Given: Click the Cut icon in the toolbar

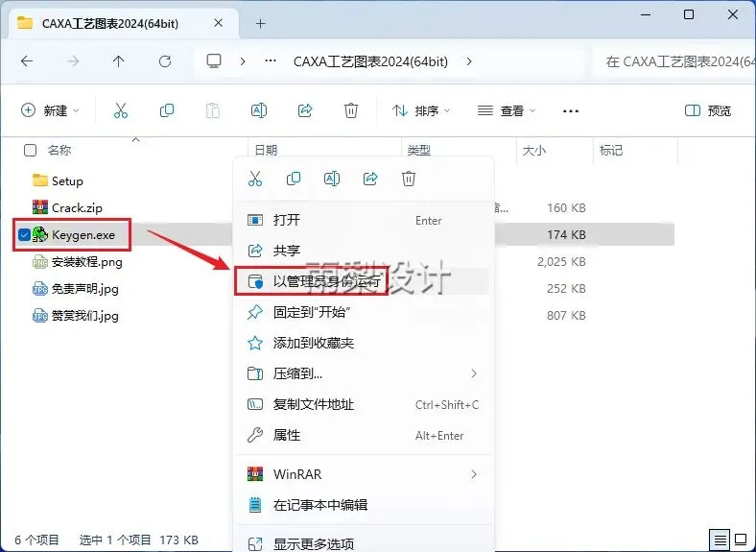Looking at the screenshot, I should click(x=121, y=110).
